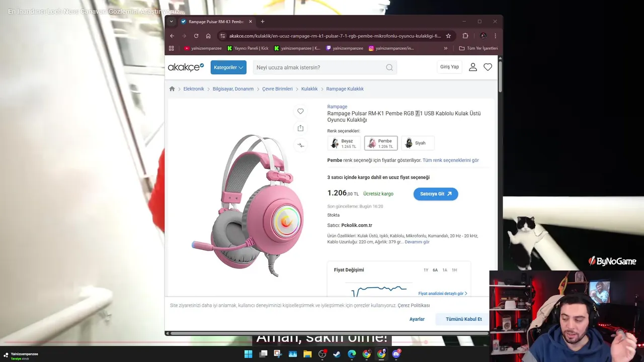This screenshot has width=644, height=362.
Task: Open Discord from the taskbar
Action: pos(396,354)
